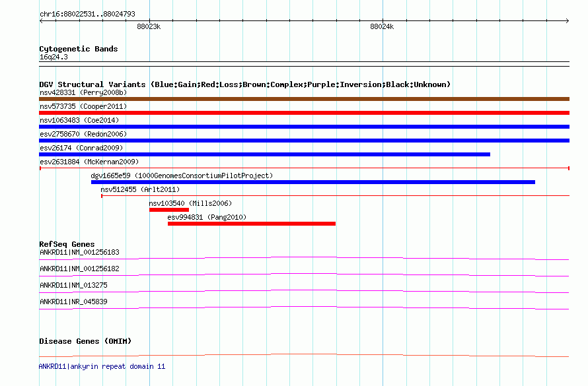This screenshot has height=386, width=588.
Task: Open the ANKRD11|ankyrin repeat domain 11 link
Action: [102, 366]
